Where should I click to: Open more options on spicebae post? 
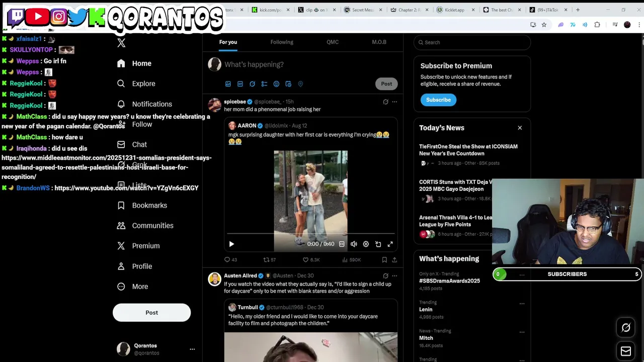(394, 102)
